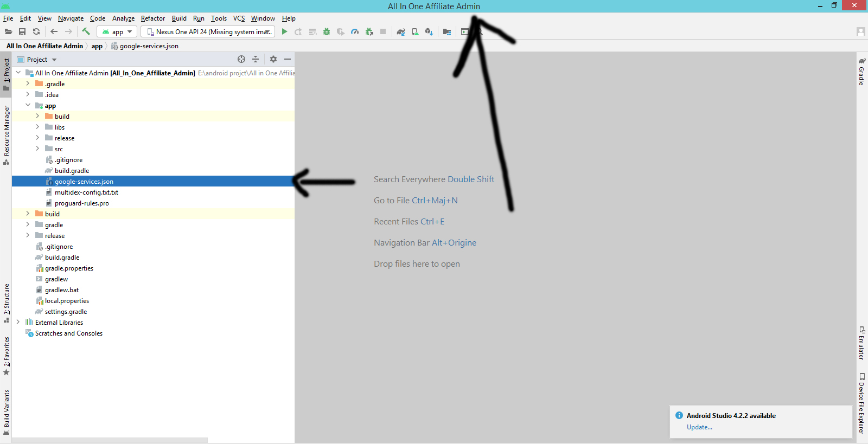Toggle the Gradle tool window
The height and width of the screenshot is (444, 868).
click(861, 72)
